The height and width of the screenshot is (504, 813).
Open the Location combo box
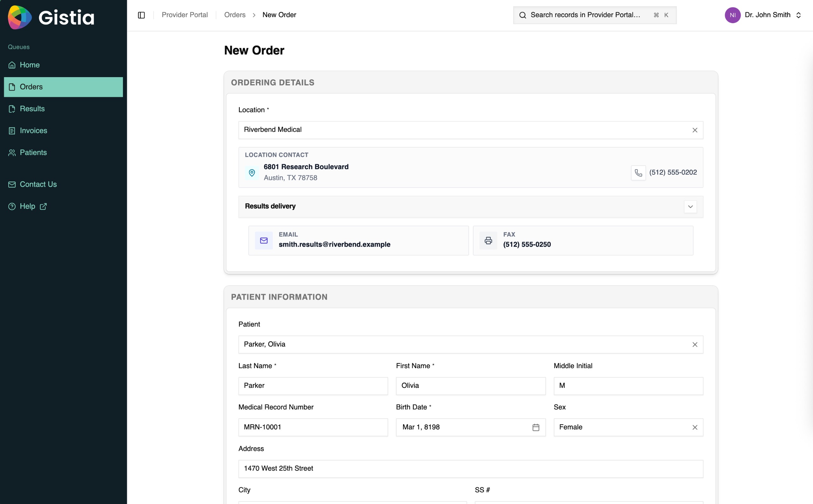[x=471, y=130]
